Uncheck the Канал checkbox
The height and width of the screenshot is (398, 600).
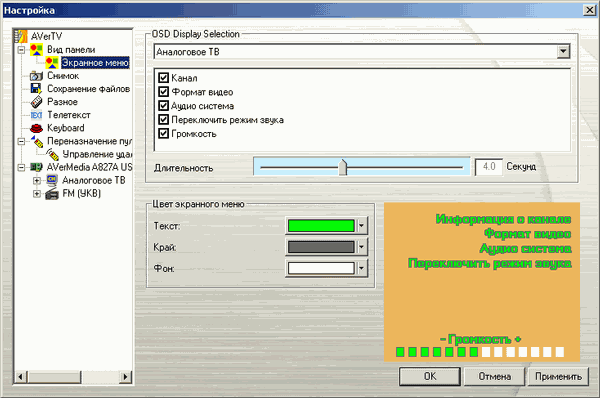pyautogui.click(x=163, y=78)
